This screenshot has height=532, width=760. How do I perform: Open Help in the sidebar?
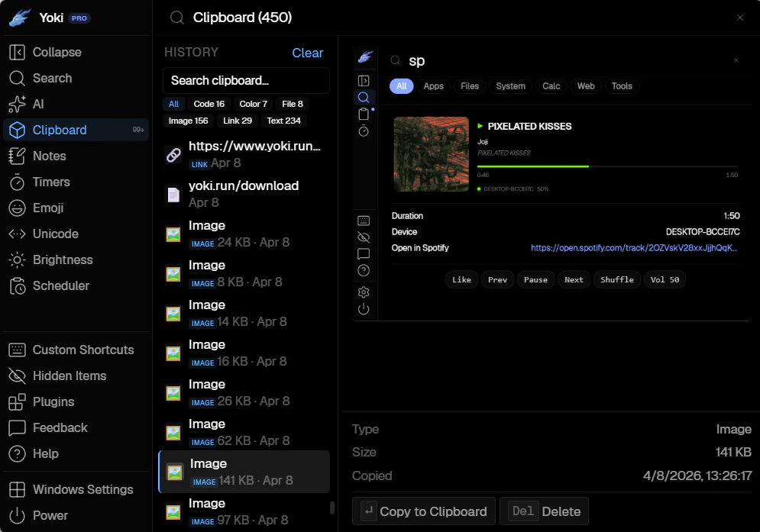(76, 453)
